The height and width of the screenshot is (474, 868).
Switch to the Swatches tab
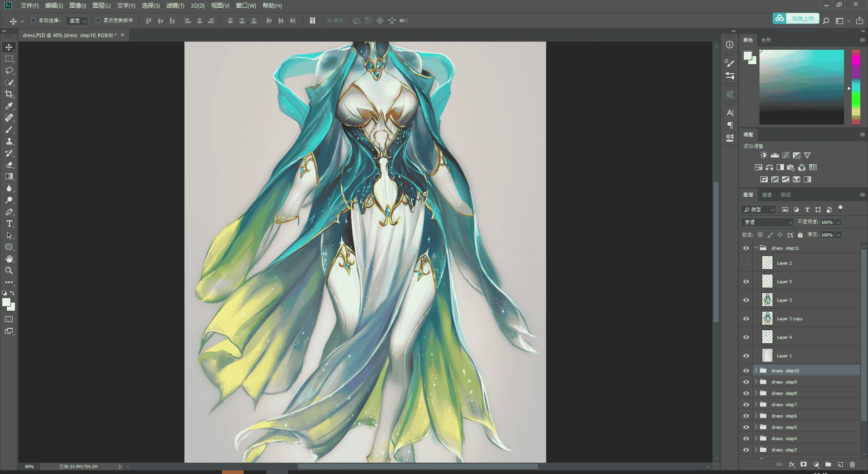click(x=766, y=40)
